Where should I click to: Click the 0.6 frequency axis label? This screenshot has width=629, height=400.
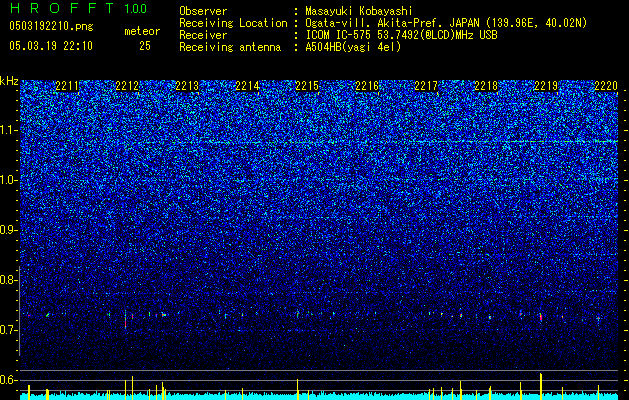coord(8,380)
